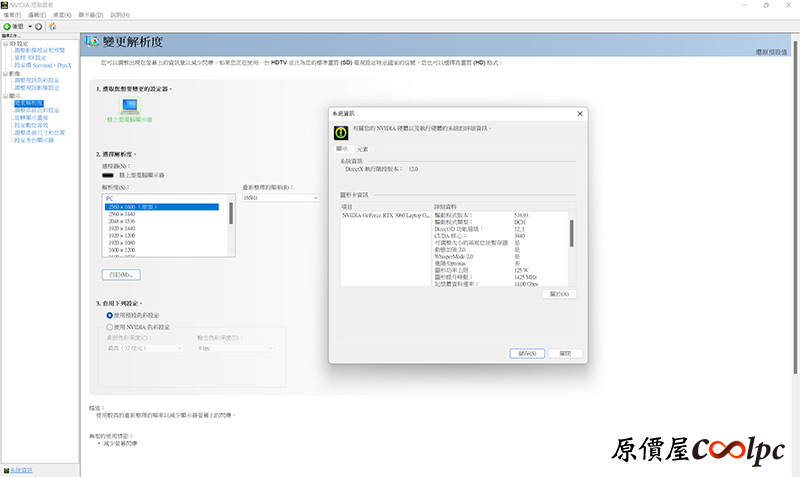Click the DCH driver type value
This screenshot has width=800, height=477.
coord(519,222)
